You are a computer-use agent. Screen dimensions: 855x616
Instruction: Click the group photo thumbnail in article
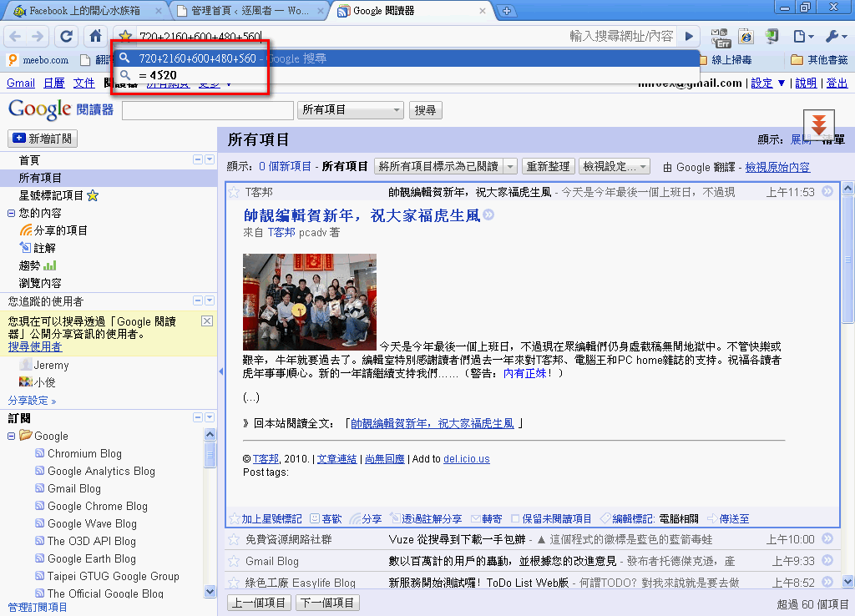(310, 302)
